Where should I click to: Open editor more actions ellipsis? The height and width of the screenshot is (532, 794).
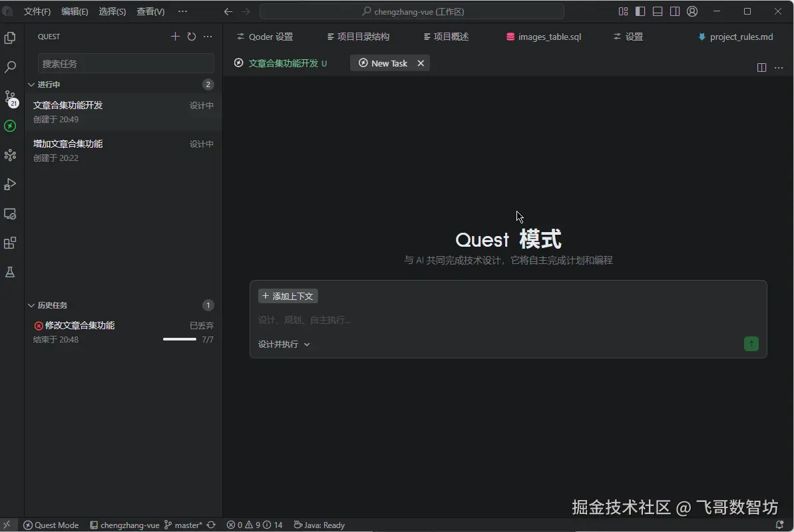pyautogui.click(x=779, y=67)
